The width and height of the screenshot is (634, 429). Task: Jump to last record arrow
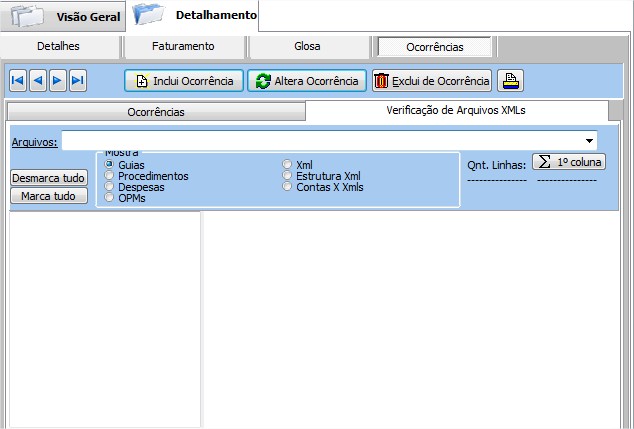(x=78, y=81)
